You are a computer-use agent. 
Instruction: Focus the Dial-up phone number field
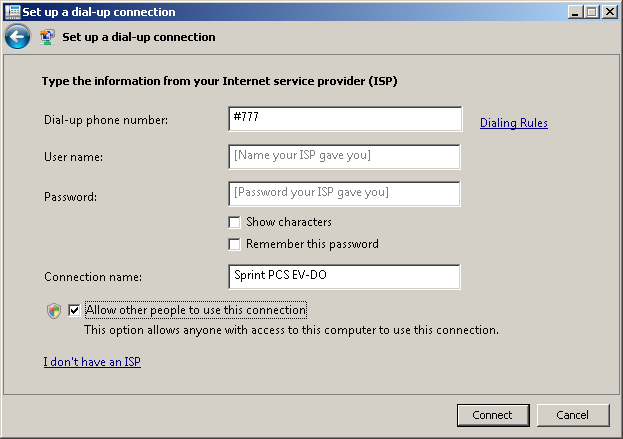tap(345, 119)
